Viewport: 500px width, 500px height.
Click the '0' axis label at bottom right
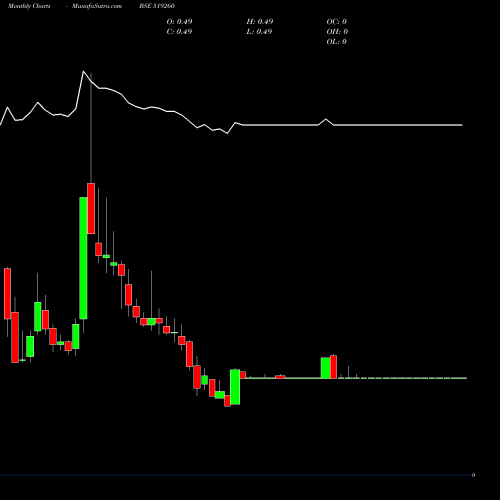[x=473, y=475]
